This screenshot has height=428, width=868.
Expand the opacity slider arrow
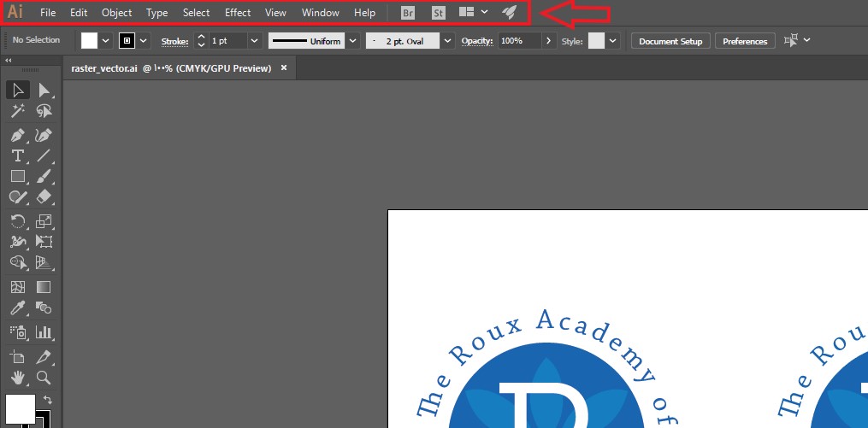coord(548,41)
